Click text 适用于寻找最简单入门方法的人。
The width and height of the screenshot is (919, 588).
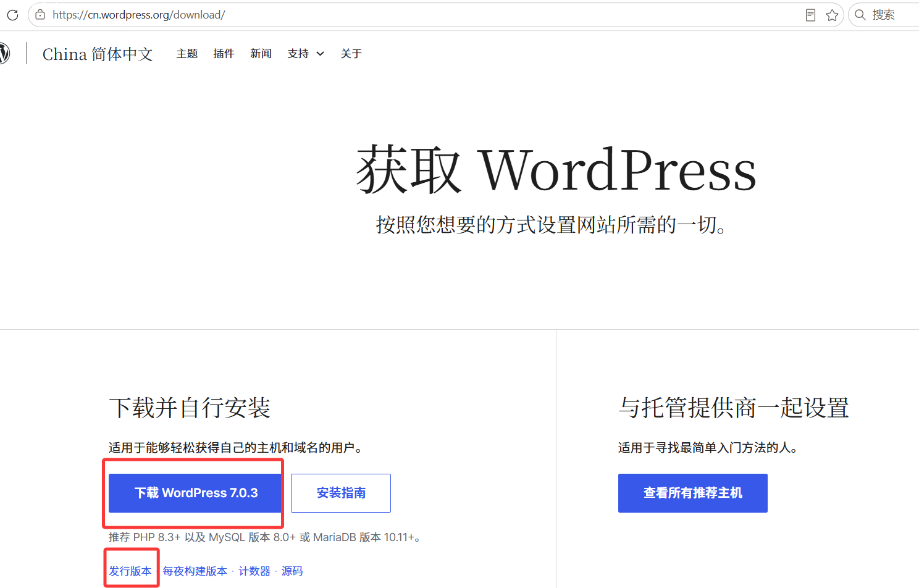(x=709, y=448)
